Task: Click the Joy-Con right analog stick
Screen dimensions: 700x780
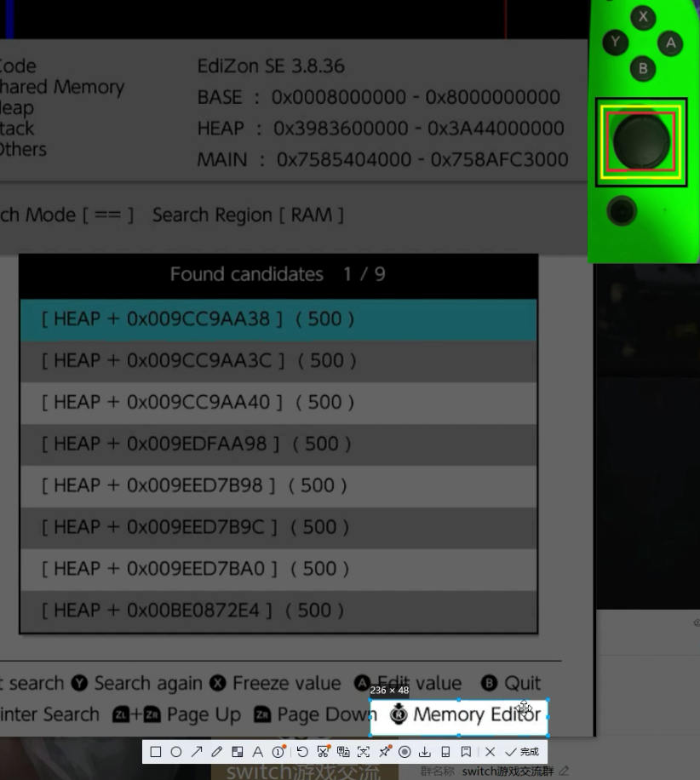Action: point(640,141)
